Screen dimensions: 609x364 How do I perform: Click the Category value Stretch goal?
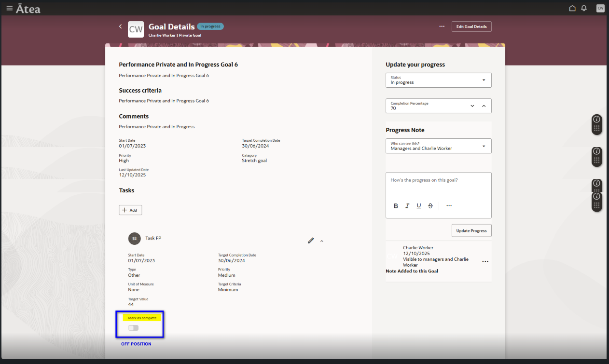(x=254, y=161)
